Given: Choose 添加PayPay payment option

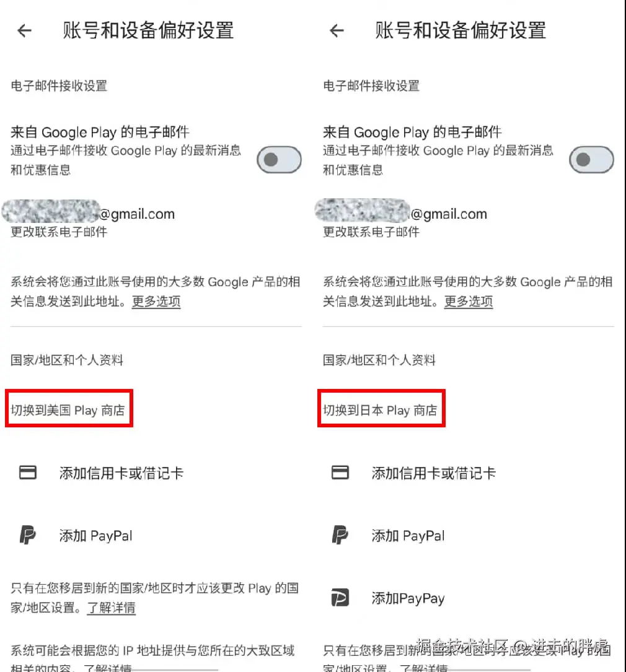Looking at the screenshot, I should 408,598.
